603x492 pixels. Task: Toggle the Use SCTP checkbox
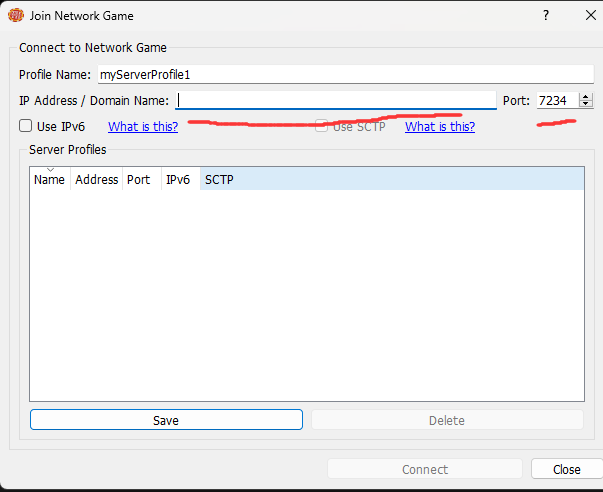pos(322,126)
